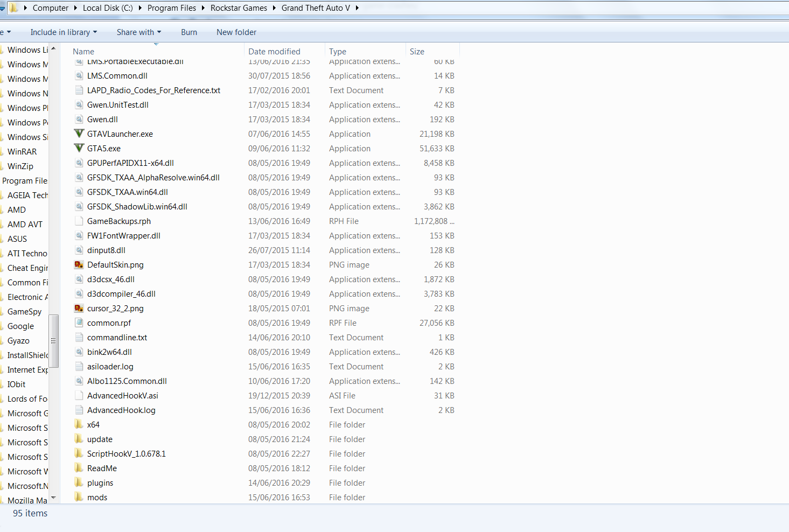This screenshot has height=532, width=789.
Task: Click the d3dcsx_46.dll file icon
Action: click(x=79, y=279)
